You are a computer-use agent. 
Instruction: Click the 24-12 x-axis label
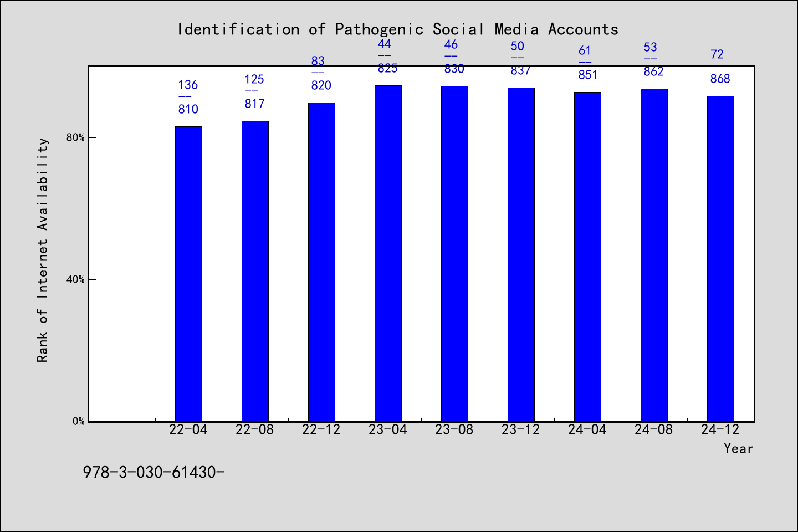(x=720, y=429)
